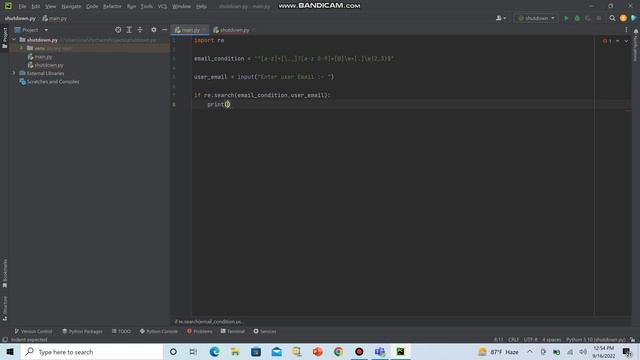Viewport: 640px width, 360px height.
Task: Click the shutdown.py breadcrumb in navigation bar
Action: pos(20,18)
